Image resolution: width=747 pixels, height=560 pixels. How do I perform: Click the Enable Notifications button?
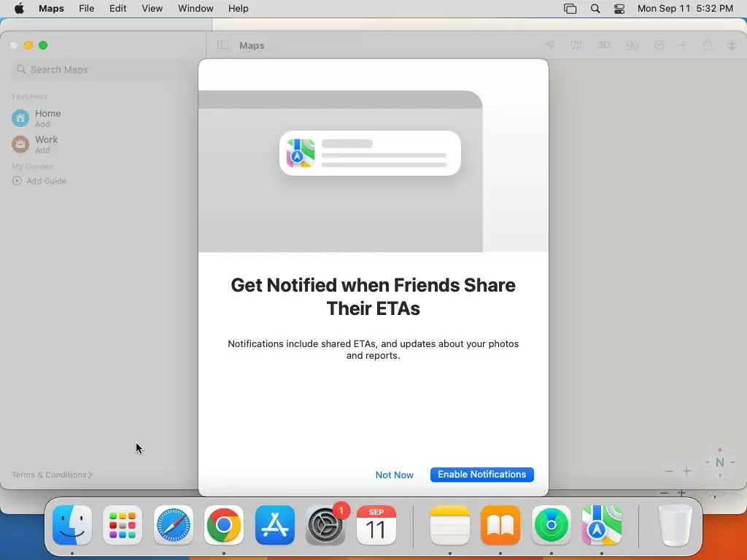click(481, 474)
